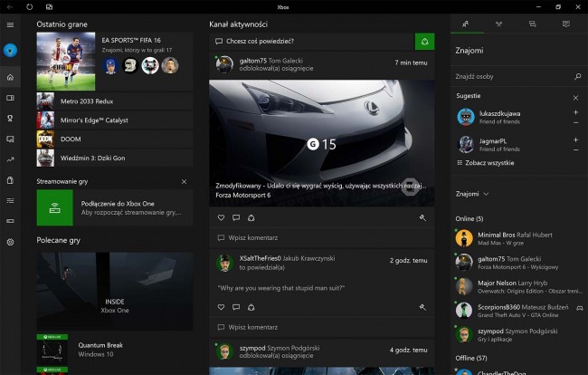Viewport: 588px width, 375px height.
Task: Open Store bag icon in sidebar
Action: pos(10,180)
